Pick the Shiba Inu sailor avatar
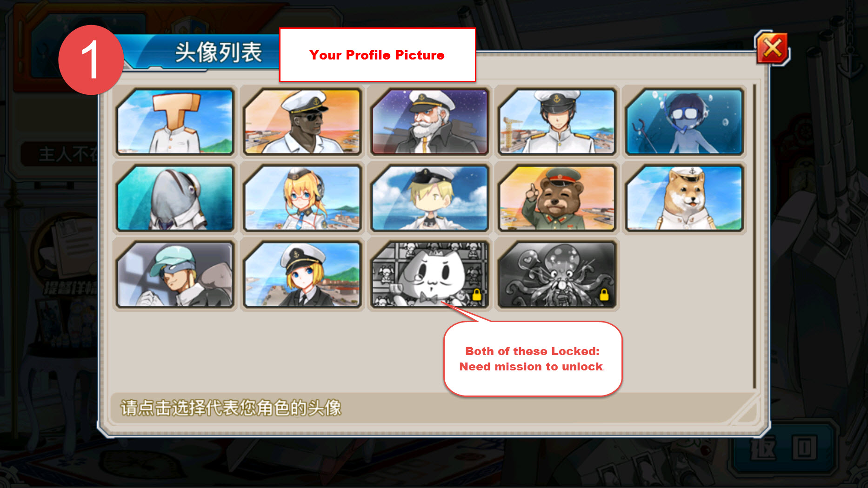868x488 pixels. 684,198
